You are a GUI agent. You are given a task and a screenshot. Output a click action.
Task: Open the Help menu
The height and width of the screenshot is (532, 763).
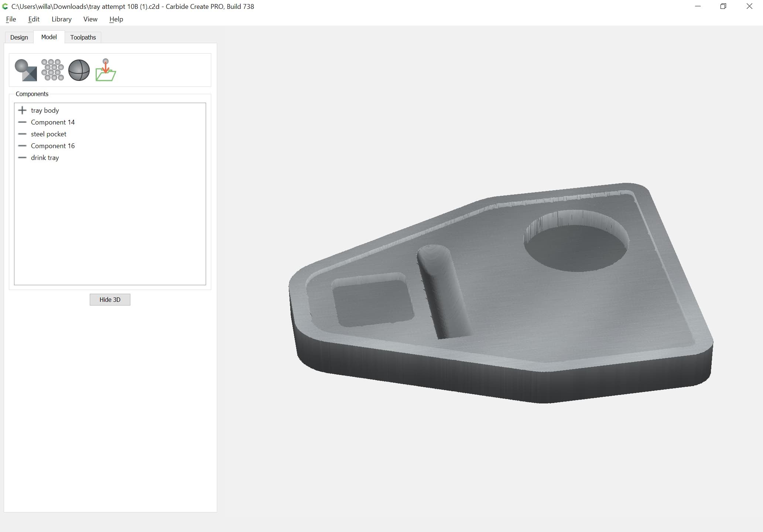(116, 19)
